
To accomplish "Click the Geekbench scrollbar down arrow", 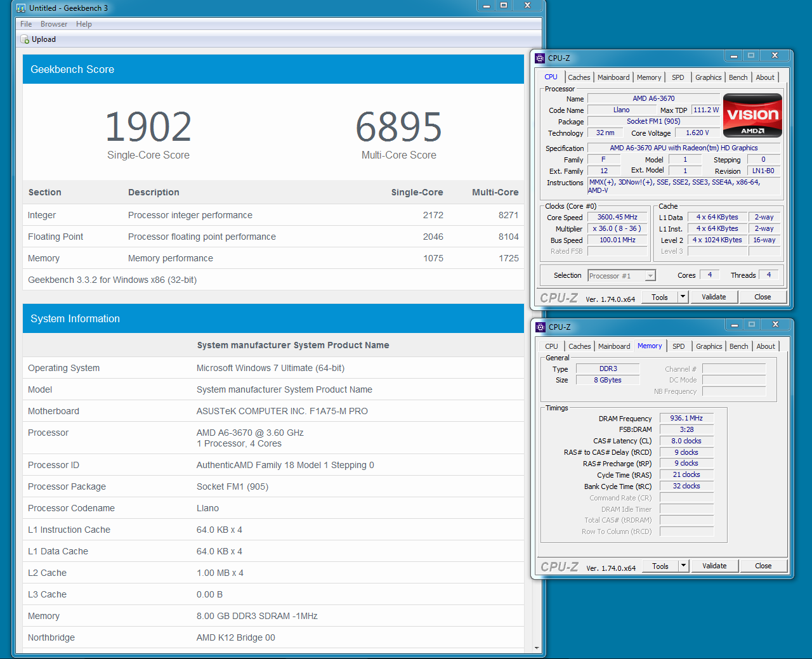I will [x=537, y=648].
